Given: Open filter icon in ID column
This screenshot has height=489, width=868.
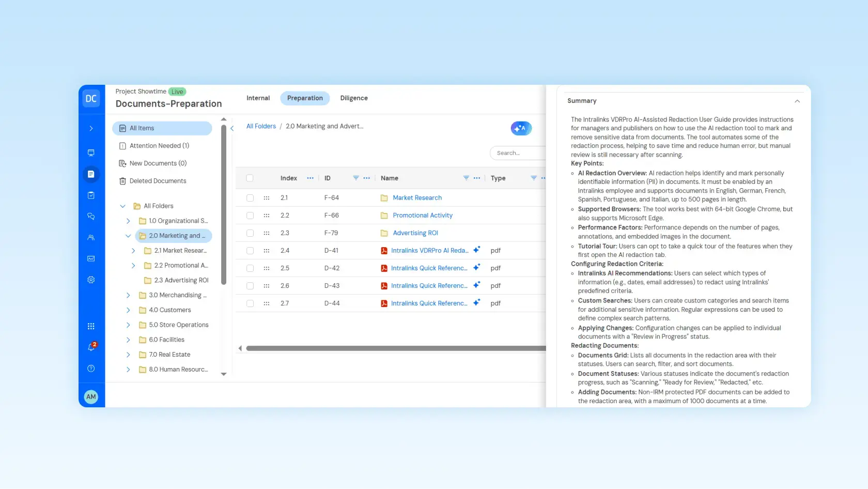Looking at the screenshot, I should pyautogui.click(x=356, y=178).
